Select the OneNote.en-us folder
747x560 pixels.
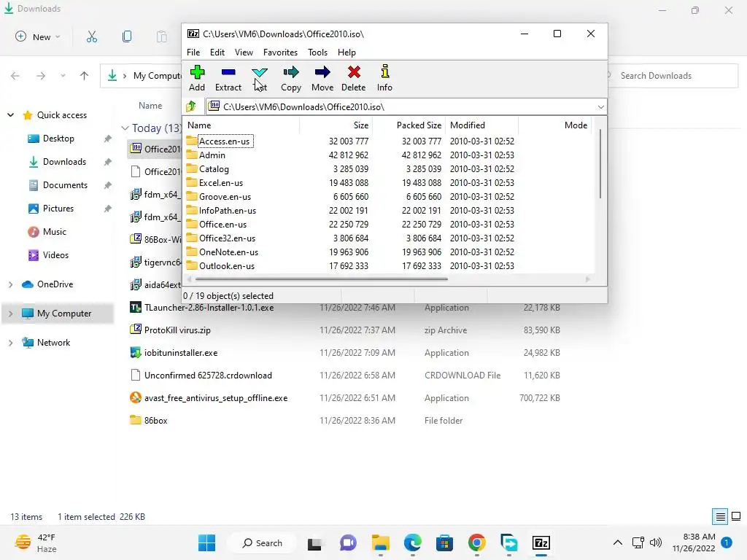(x=228, y=252)
